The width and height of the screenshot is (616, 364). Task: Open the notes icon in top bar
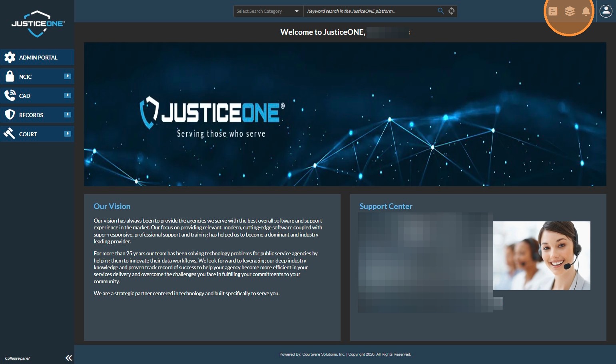tap(553, 11)
